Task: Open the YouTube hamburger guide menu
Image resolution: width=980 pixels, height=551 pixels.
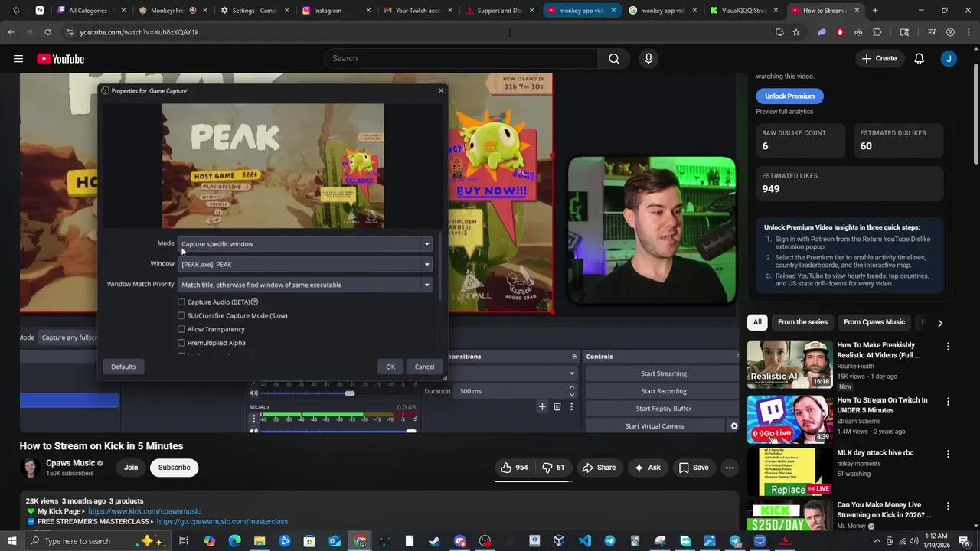Action: pyautogui.click(x=18, y=59)
